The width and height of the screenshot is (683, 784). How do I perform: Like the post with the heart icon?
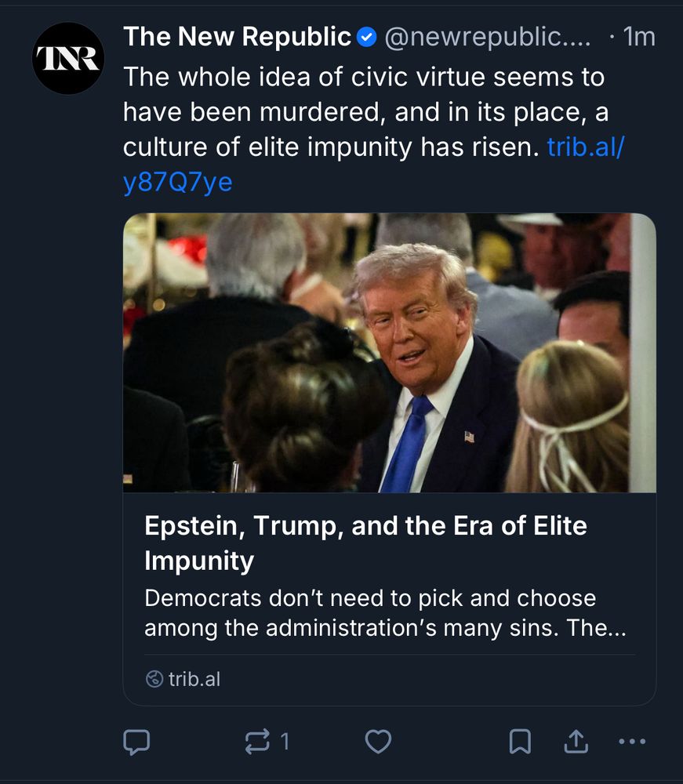[x=378, y=741]
